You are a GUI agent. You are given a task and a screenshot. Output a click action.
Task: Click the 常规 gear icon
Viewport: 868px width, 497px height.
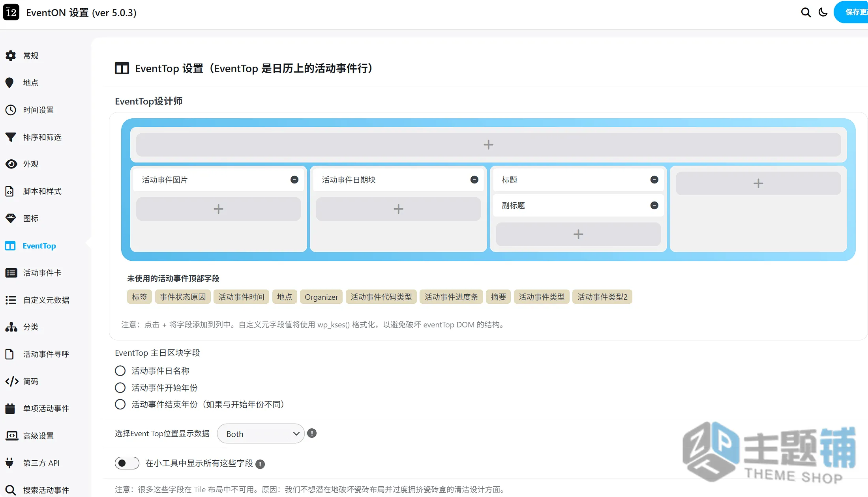pyautogui.click(x=11, y=56)
